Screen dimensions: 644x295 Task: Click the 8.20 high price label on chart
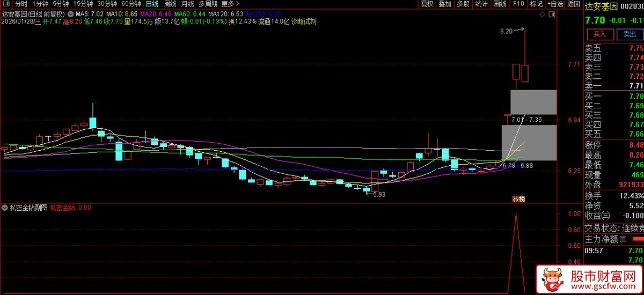tap(506, 32)
